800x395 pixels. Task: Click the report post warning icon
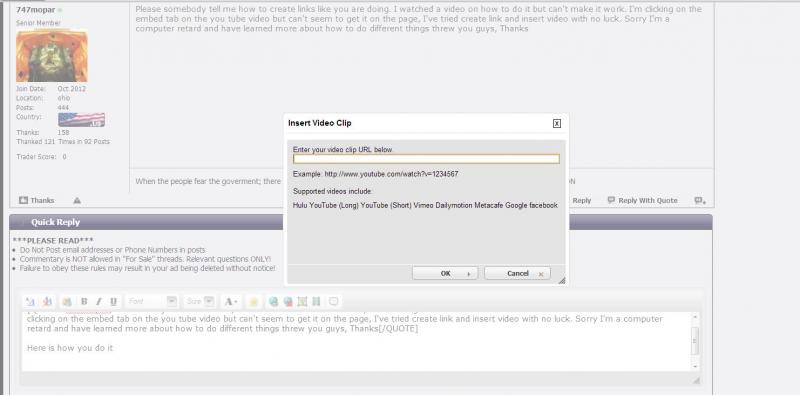77,201
